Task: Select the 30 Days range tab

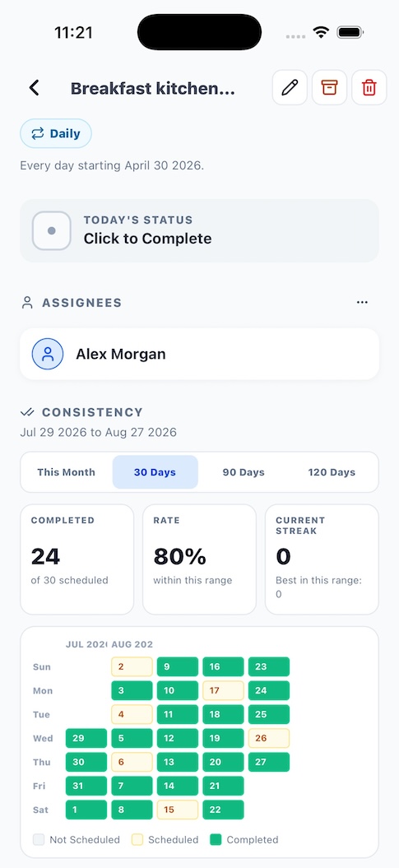Action: [x=155, y=472]
